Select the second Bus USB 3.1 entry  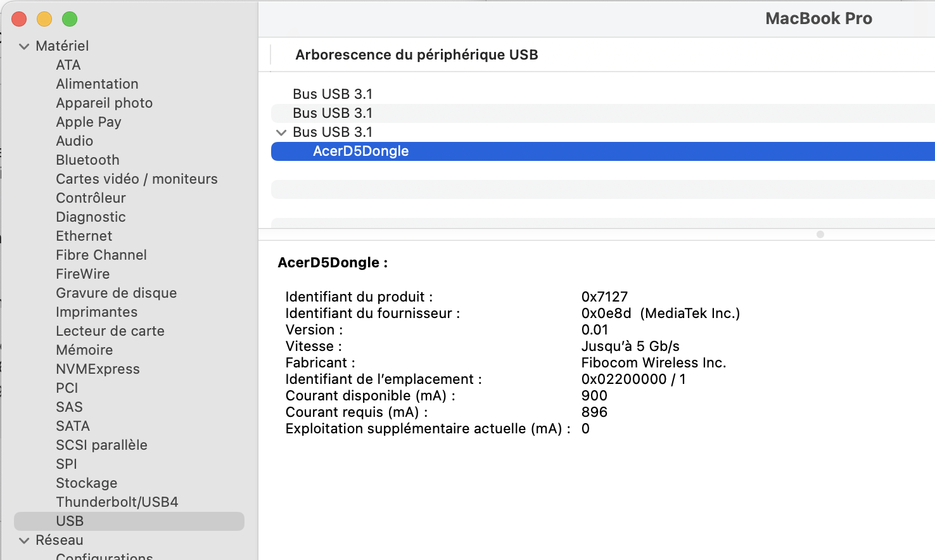(x=333, y=113)
